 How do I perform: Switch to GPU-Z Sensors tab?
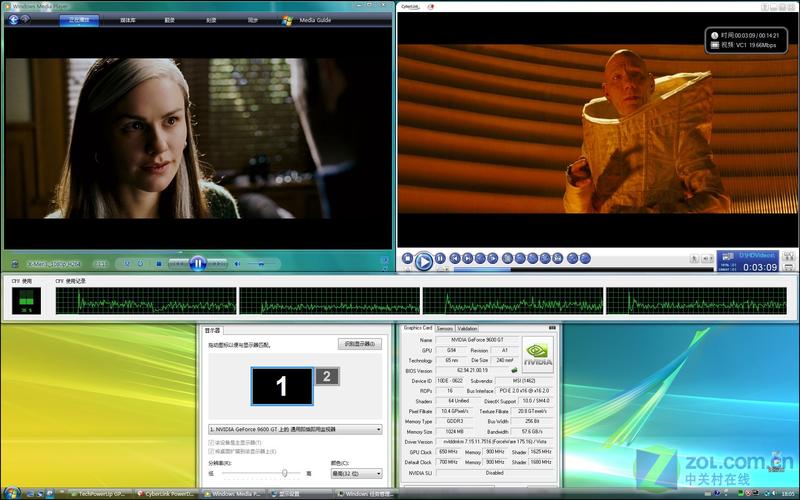[x=444, y=329]
